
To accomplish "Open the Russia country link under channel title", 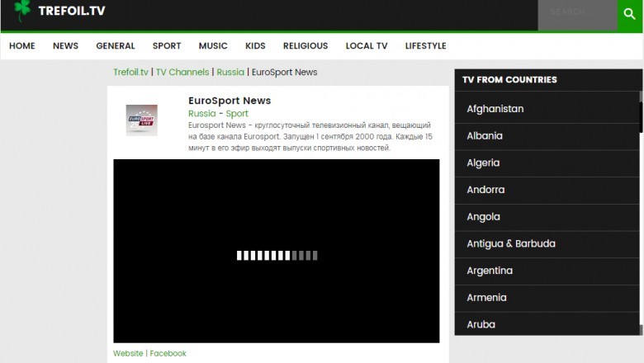I will coord(201,114).
